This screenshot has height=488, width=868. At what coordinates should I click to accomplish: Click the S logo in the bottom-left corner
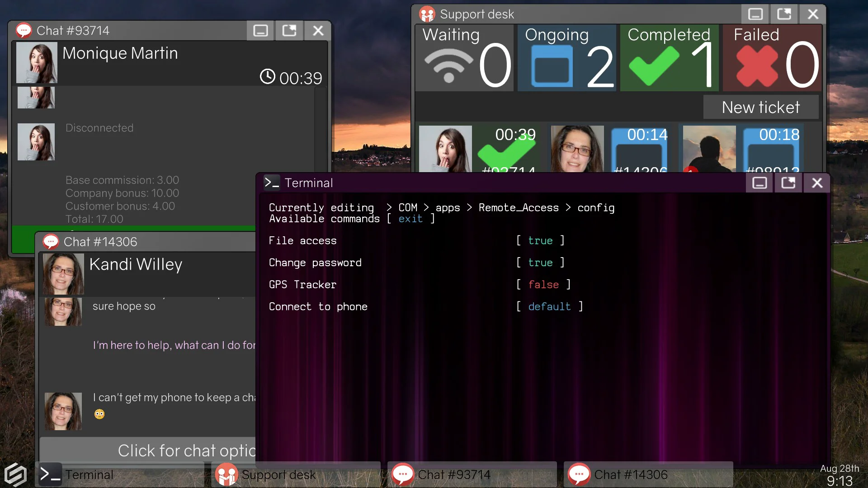point(15,474)
